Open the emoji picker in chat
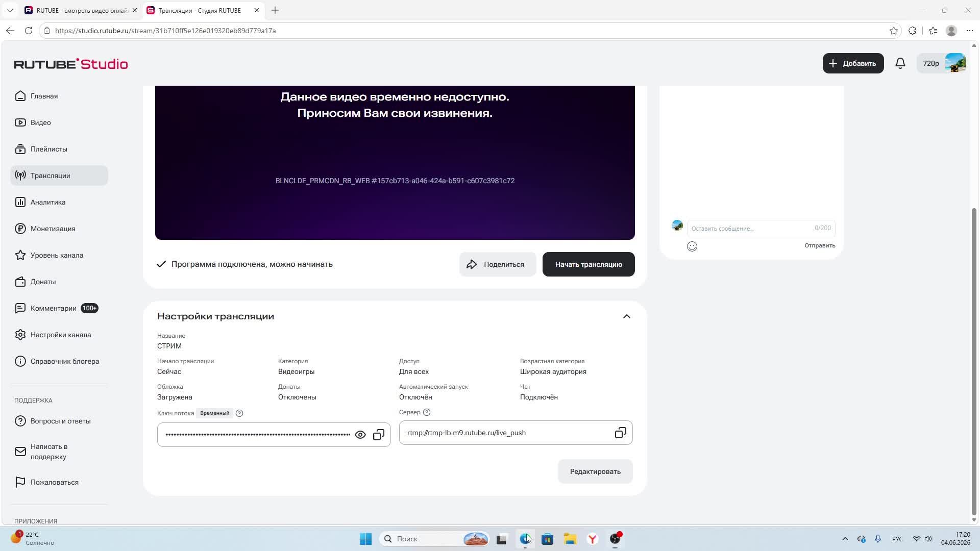 click(692, 246)
